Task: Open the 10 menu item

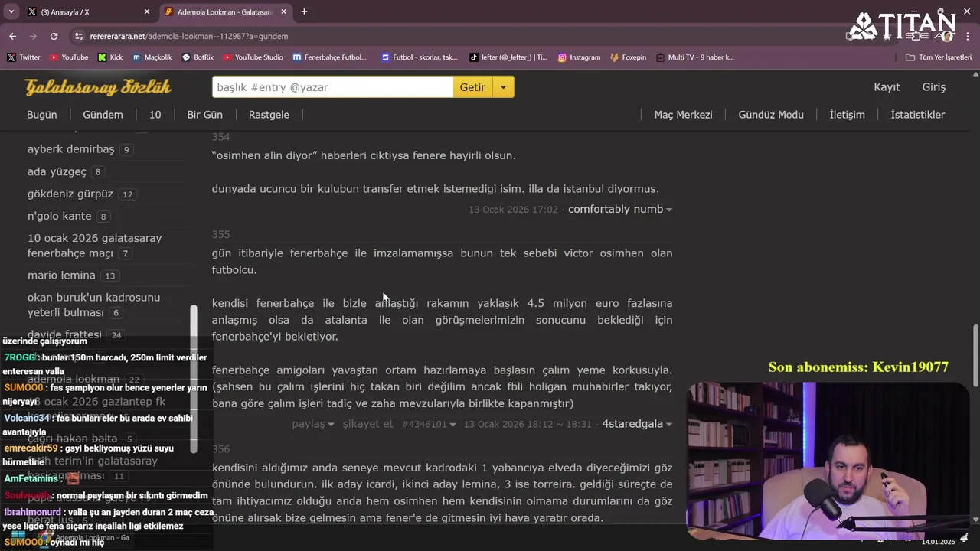Action: click(155, 115)
